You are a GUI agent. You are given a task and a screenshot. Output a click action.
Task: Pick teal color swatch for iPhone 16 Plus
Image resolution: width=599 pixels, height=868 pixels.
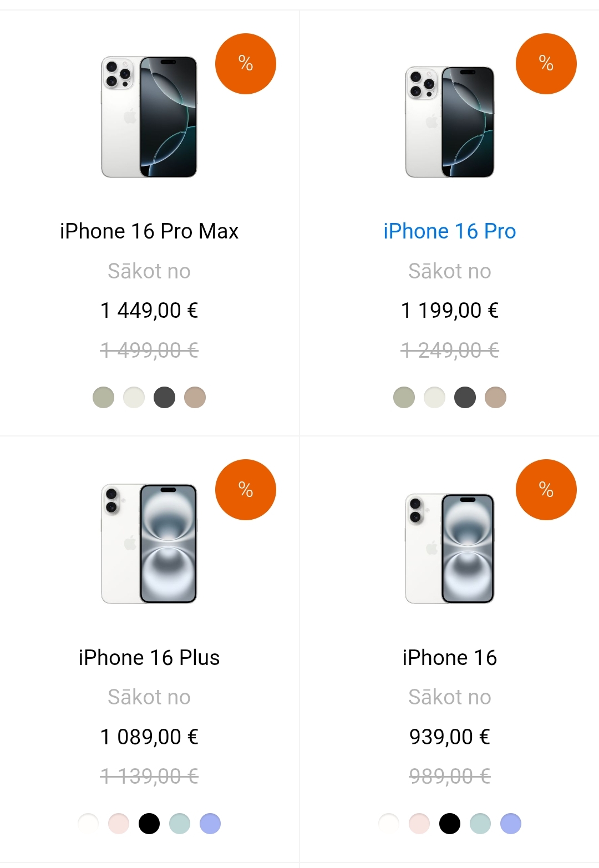click(180, 824)
